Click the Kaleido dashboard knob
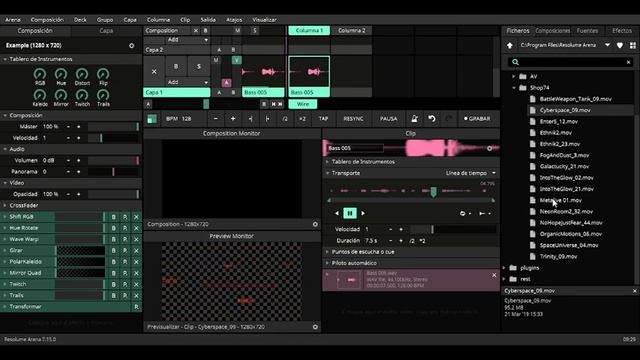 tap(40, 95)
